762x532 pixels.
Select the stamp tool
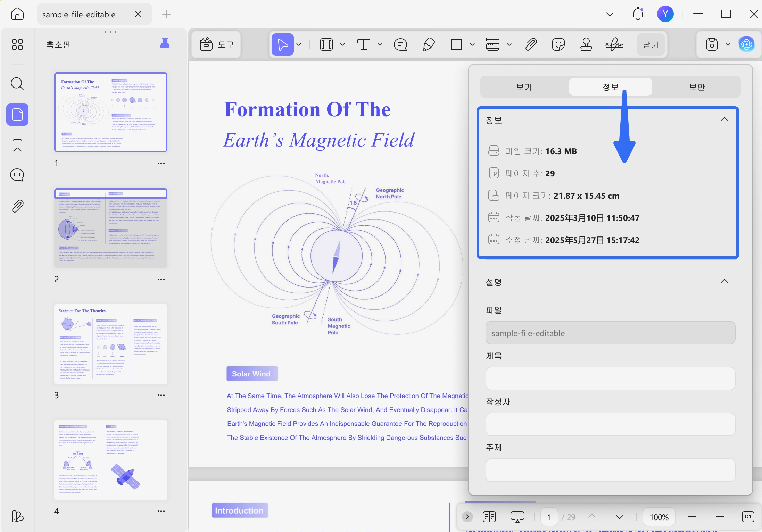(586, 44)
